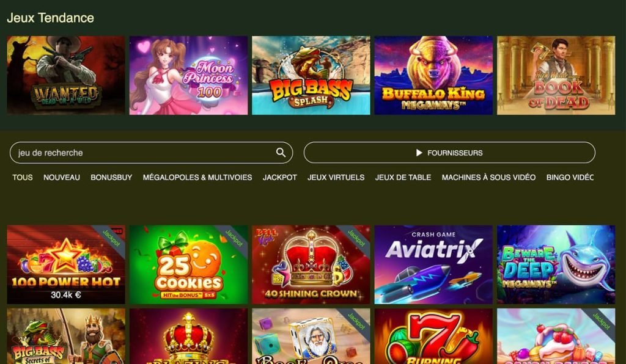Click the search magnifier icon
The height and width of the screenshot is (364, 626).
[x=281, y=153]
